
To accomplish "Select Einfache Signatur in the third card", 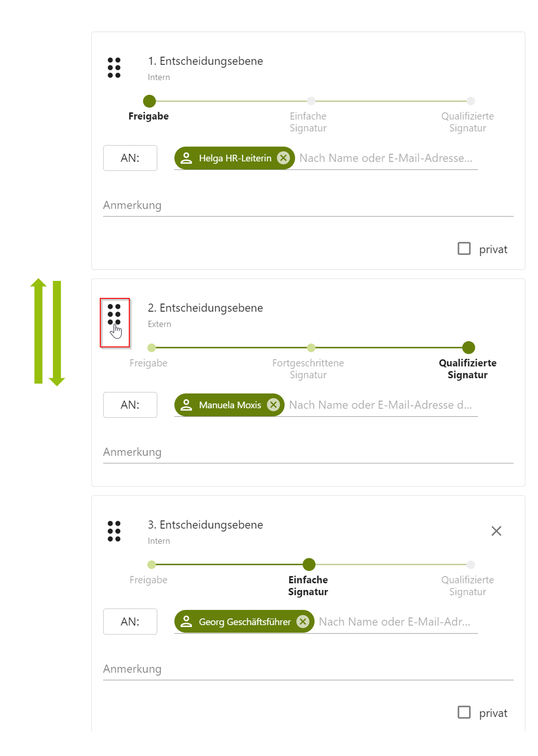I will 308,565.
